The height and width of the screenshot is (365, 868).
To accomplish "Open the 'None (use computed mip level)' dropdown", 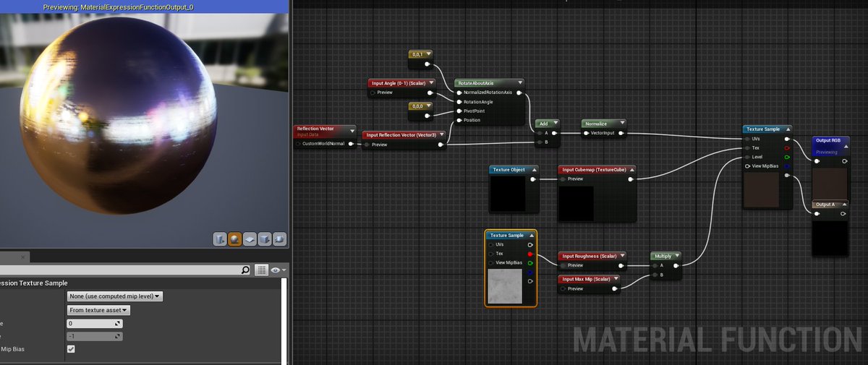I will coord(115,296).
